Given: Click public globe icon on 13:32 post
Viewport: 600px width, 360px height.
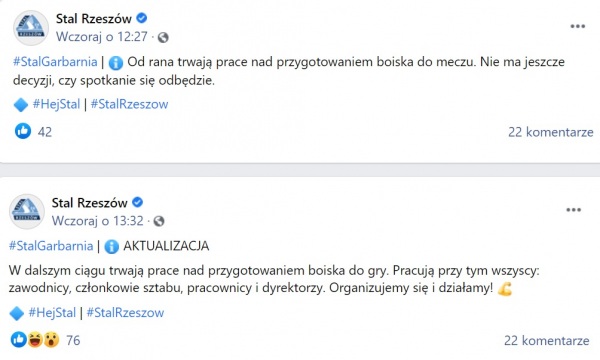Looking at the screenshot, I should (x=159, y=221).
